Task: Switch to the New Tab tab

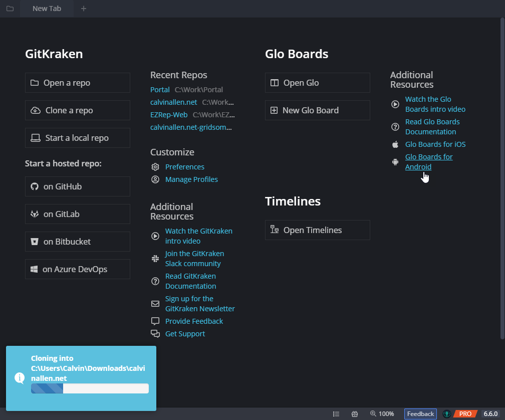Action: tap(47, 9)
